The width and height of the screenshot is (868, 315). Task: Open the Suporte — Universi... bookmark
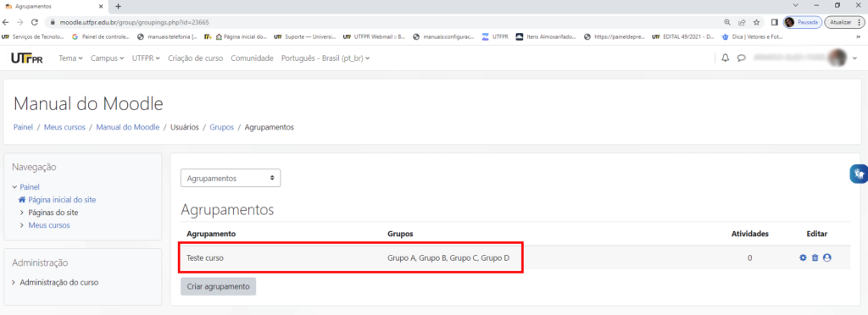[x=305, y=37]
